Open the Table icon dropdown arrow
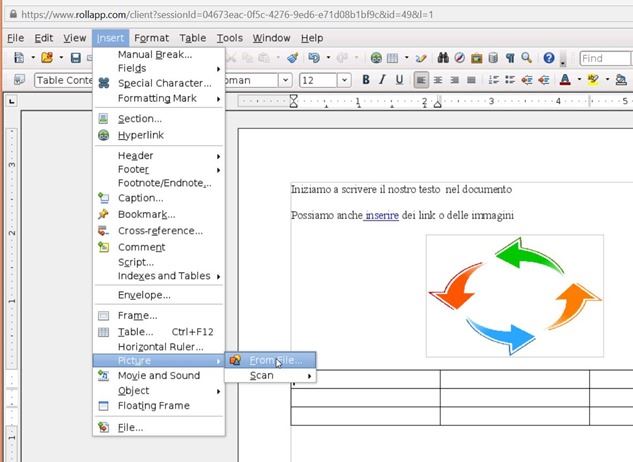This screenshot has height=462, width=633. 407,58
